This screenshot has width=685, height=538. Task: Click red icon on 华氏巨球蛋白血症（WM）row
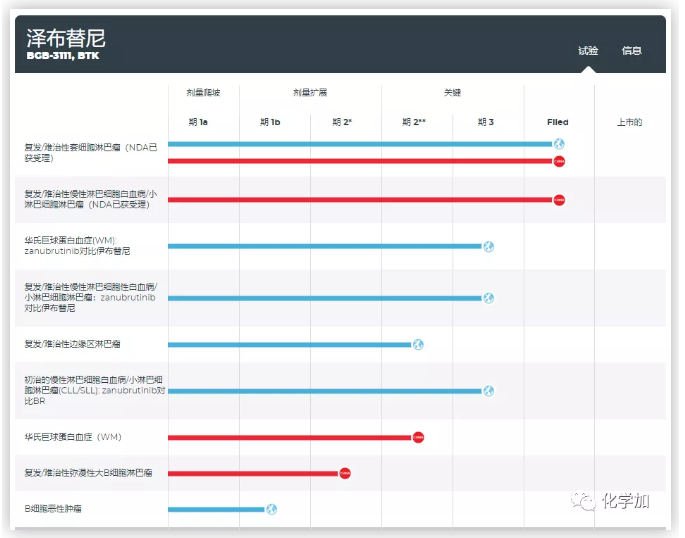coord(418,437)
